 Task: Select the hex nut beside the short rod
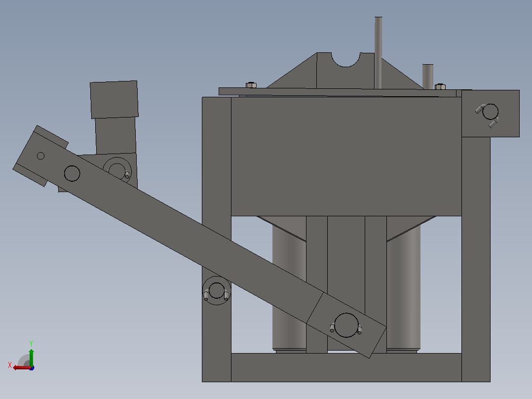(x=440, y=86)
